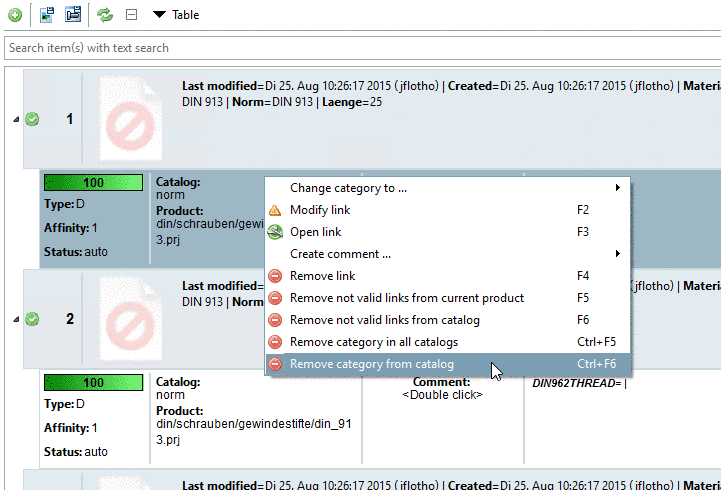Focus the text search field

(362, 48)
